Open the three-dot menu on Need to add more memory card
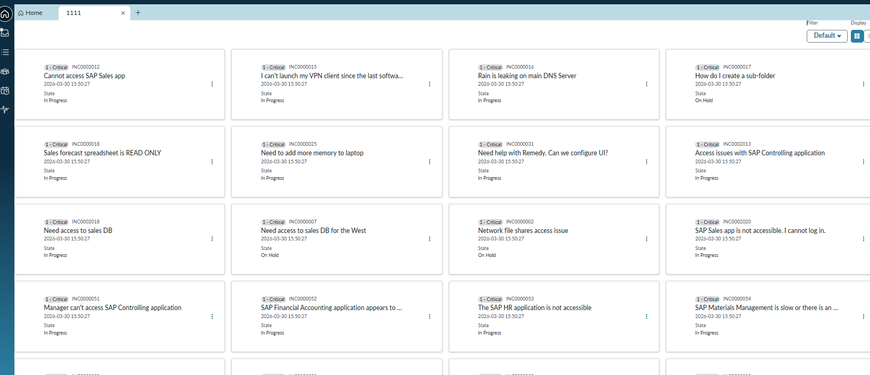Screen dimensions: 870x375 (x=429, y=161)
